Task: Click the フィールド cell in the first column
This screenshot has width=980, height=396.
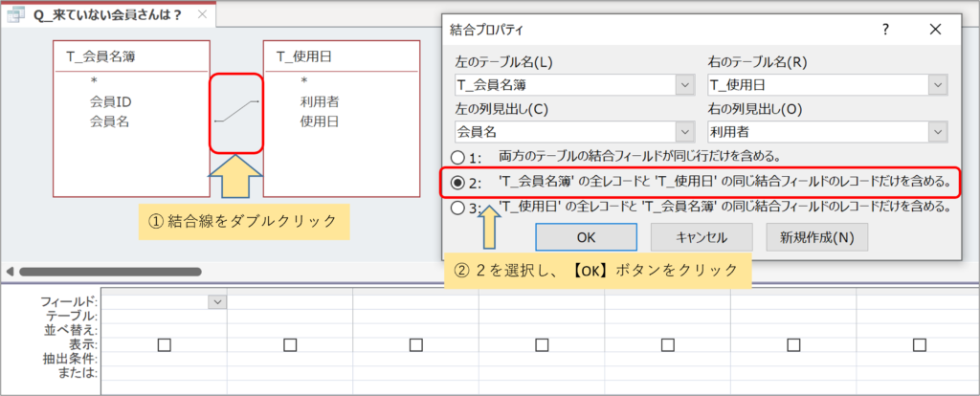Action: tap(164, 301)
